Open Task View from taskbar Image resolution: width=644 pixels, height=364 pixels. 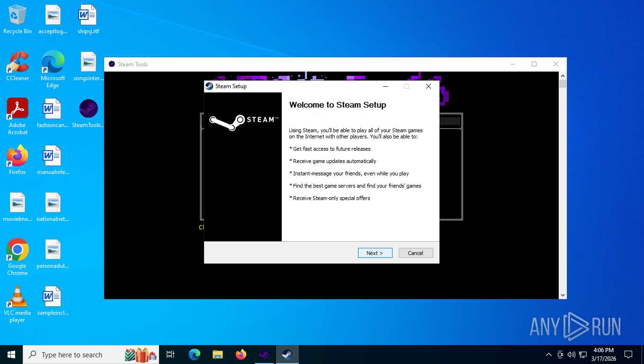click(x=170, y=355)
